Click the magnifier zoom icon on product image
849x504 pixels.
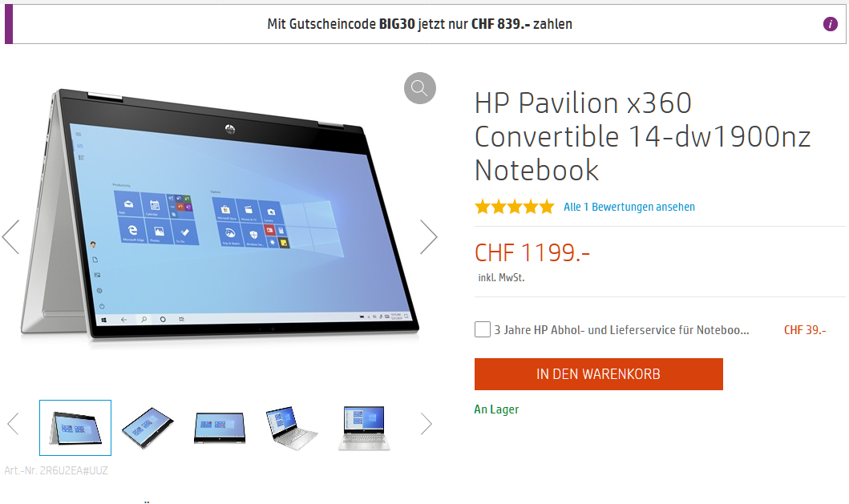pos(419,87)
